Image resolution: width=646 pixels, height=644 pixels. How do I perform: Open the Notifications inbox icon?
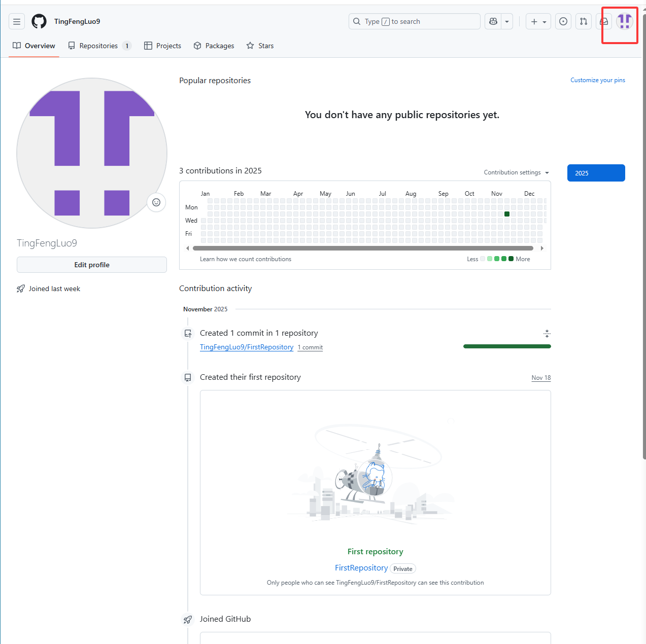point(604,21)
